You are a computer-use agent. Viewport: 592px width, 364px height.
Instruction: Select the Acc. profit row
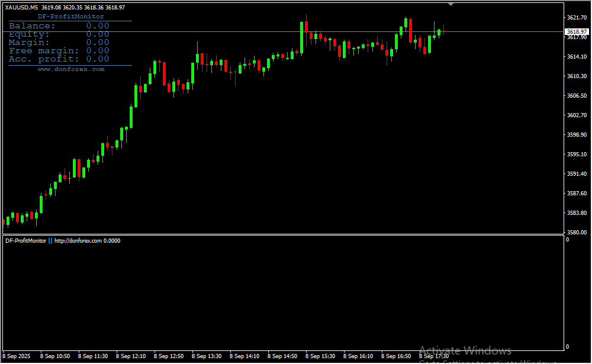tap(59, 59)
